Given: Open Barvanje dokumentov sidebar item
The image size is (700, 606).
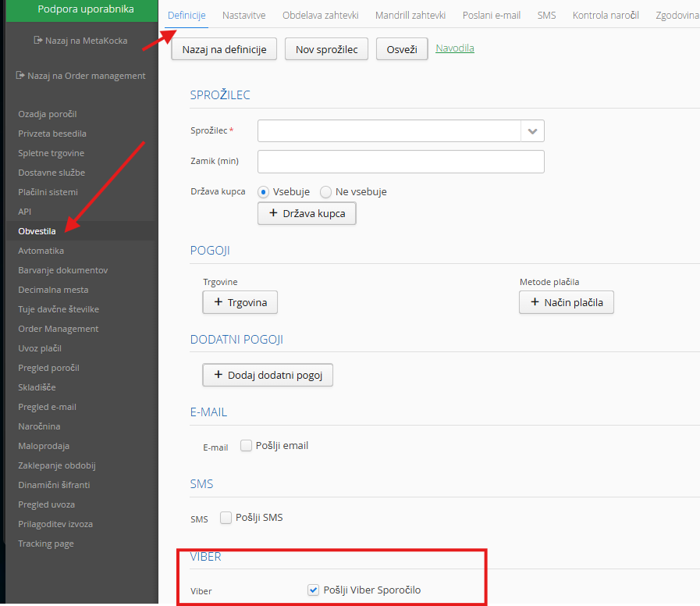Looking at the screenshot, I should (x=63, y=270).
